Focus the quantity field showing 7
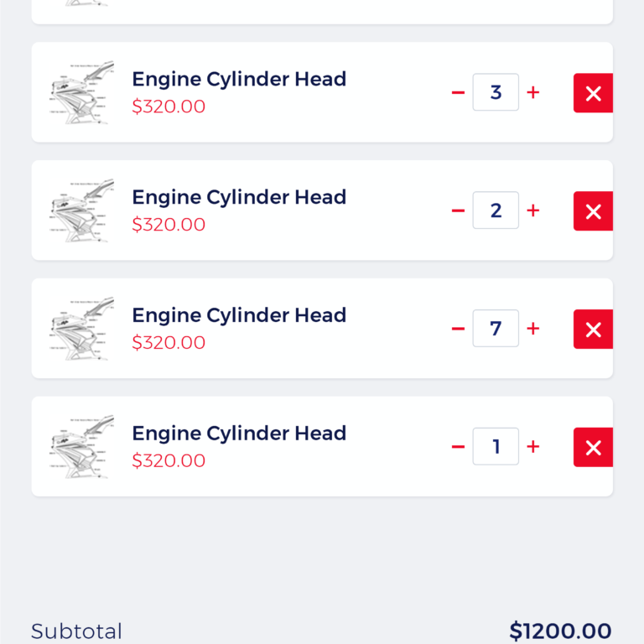 [496, 329]
